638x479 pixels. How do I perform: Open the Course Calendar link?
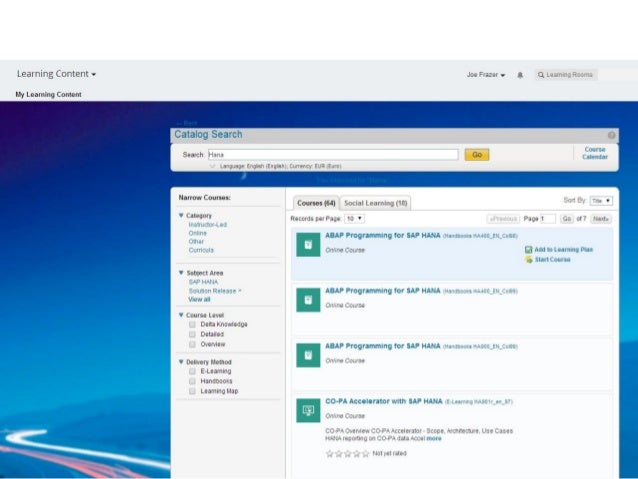pos(595,153)
